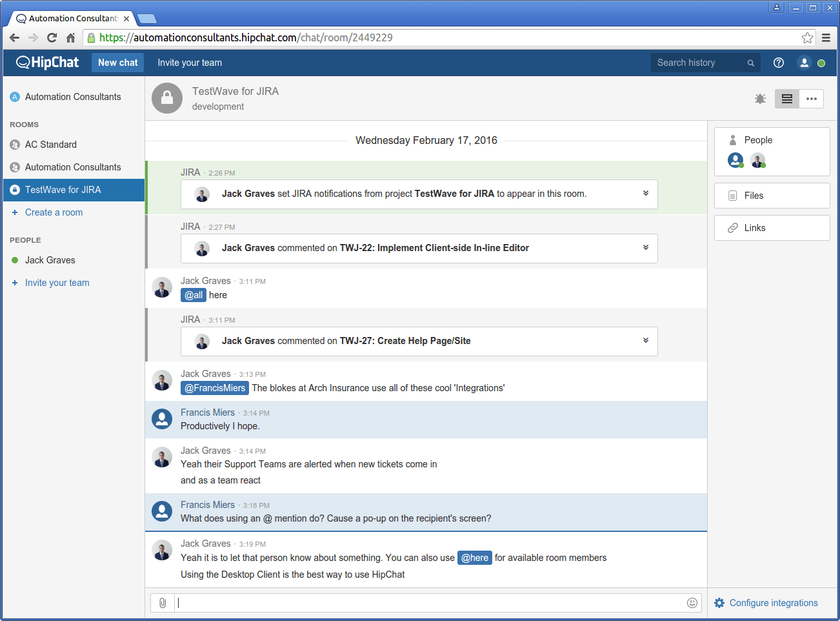Open chat with Jack Graves under PEOPLE

[73, 260]
